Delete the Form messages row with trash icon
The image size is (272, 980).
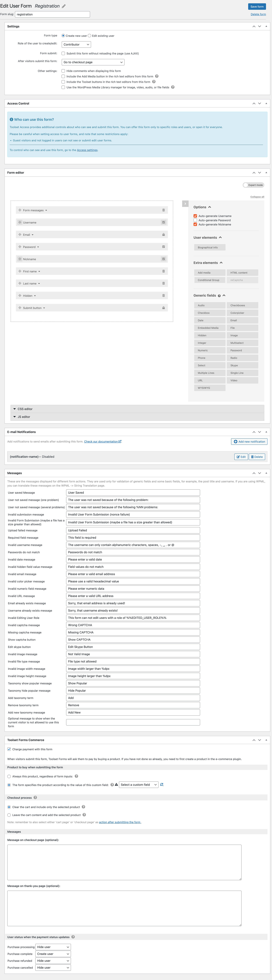pos(163,210)
